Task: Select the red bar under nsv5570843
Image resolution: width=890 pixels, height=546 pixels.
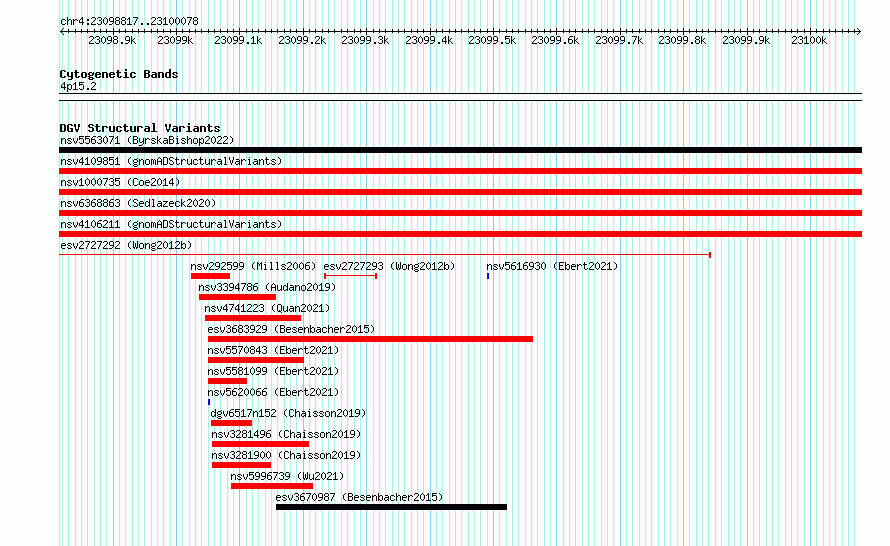Action: point(255,360)
